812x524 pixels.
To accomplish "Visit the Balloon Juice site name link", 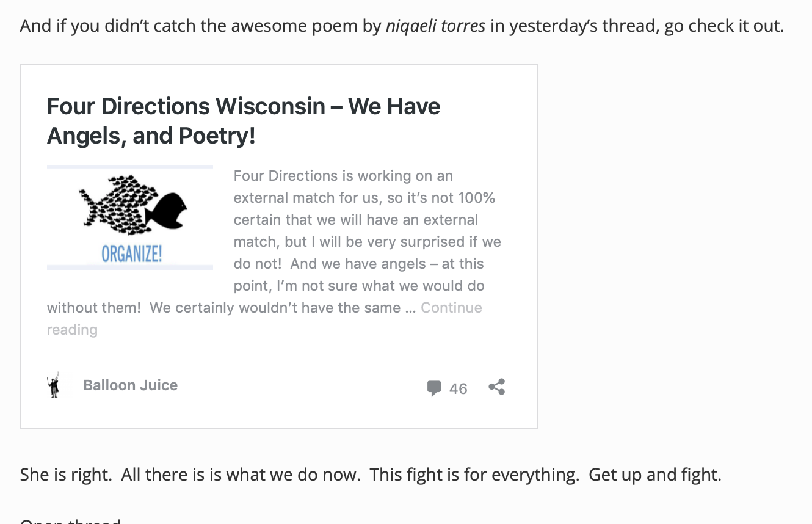I will click(130, 385).
